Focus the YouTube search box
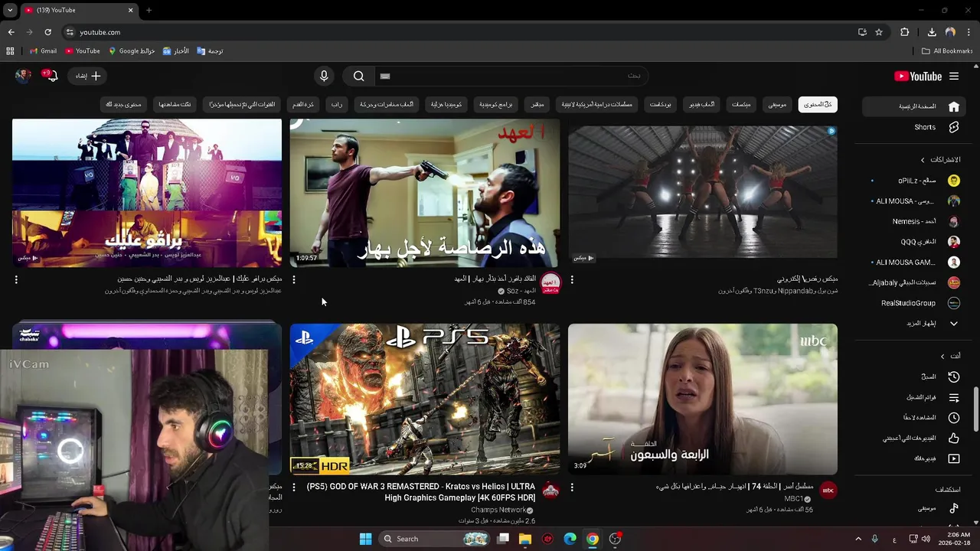Screen dimensions: 980x551 pyautogui.click(x=511, y=76)
